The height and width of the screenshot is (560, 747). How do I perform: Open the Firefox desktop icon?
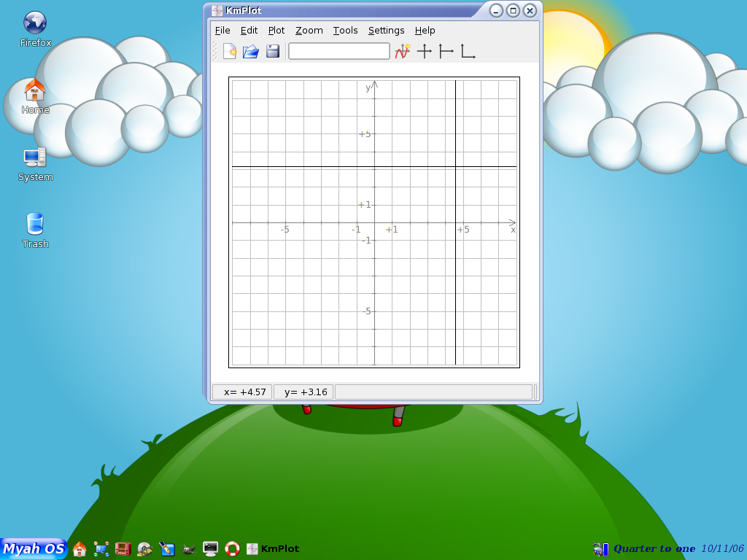(x=35, y=29)
